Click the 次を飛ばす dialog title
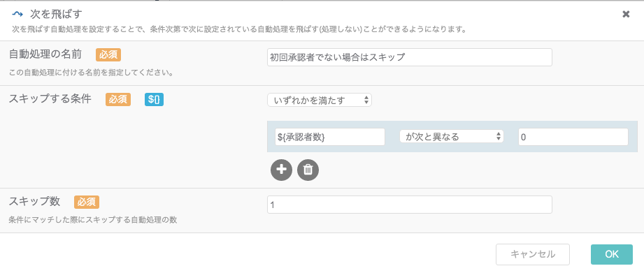Image resolution: width=644 pixels, height=273 pixels. click(x=56, y=15)
